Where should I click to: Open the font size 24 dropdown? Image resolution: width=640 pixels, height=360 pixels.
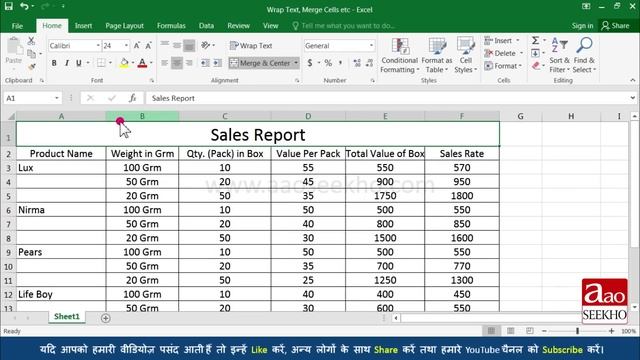(127, 45)
